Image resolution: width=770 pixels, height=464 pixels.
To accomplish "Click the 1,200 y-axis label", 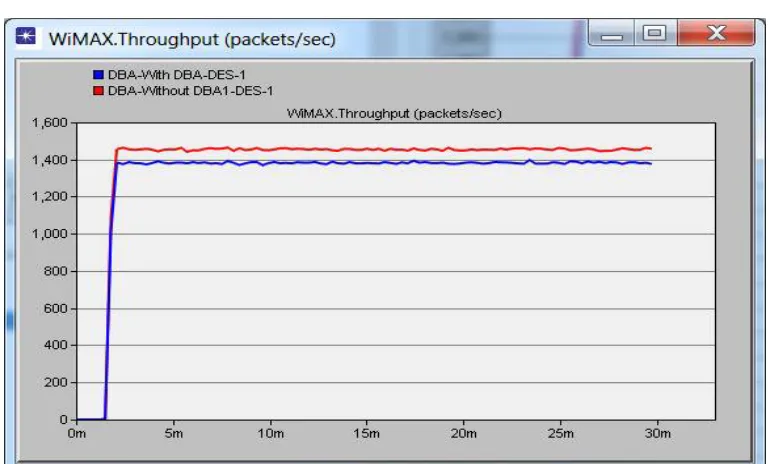I will (x=50, y=196).
